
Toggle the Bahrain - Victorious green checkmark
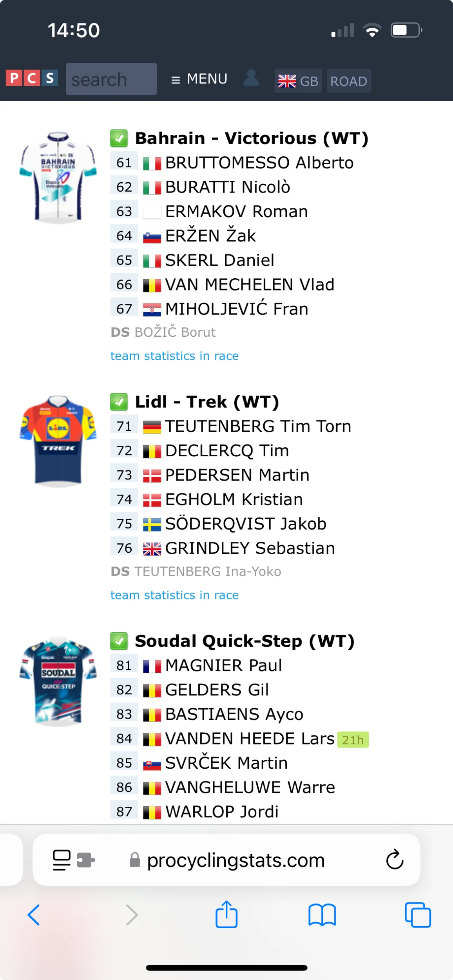[119, 138]
